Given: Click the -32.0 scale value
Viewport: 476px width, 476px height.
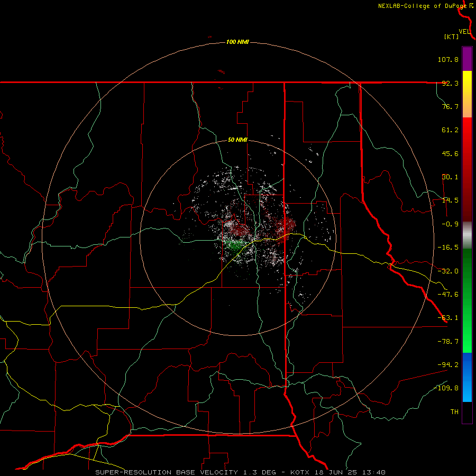Looking at the screenshot, I should [448, 271].
